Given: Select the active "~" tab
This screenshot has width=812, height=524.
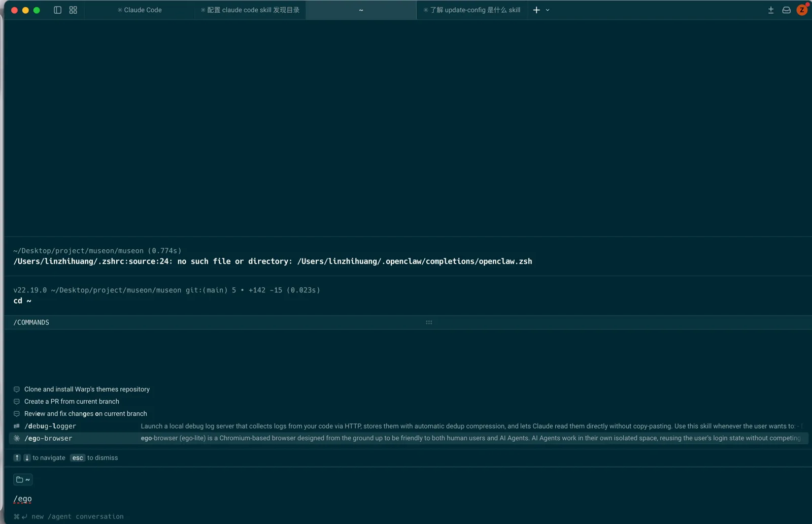Looking at the screenshot, I should (361, 10).
